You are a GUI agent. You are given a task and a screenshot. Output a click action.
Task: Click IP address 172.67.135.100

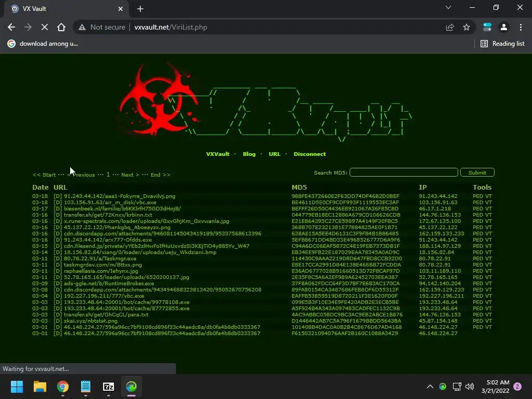(440, 221)
